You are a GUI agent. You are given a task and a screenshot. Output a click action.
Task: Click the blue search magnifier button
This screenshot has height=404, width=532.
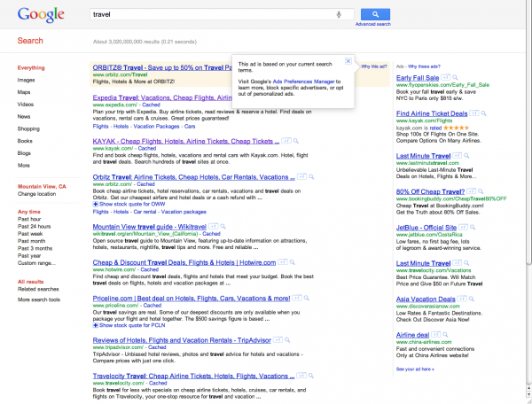[x=376, y=15]
